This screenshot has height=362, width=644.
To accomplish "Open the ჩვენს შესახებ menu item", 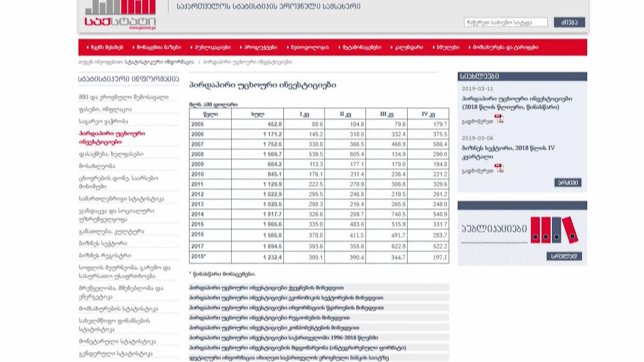I will point(107,47).
